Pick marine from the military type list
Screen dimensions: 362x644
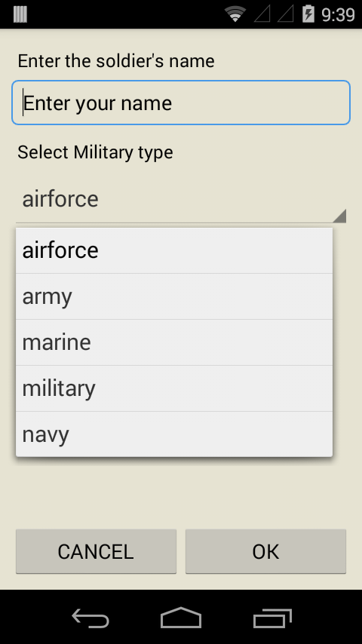[x=174, y=342]
